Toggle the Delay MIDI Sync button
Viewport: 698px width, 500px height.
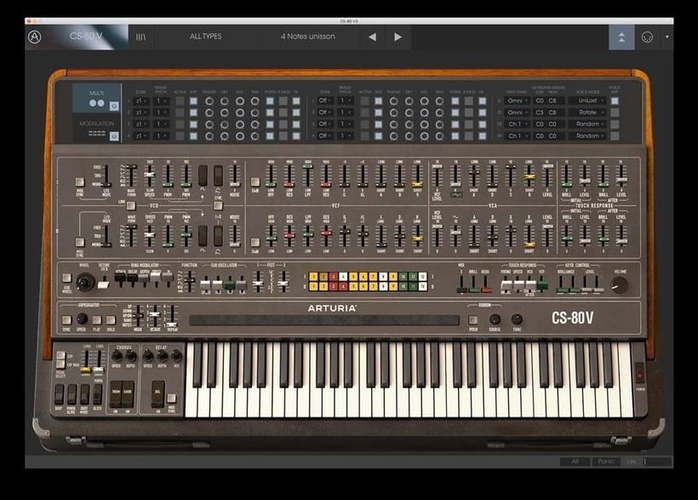[171, 398]
